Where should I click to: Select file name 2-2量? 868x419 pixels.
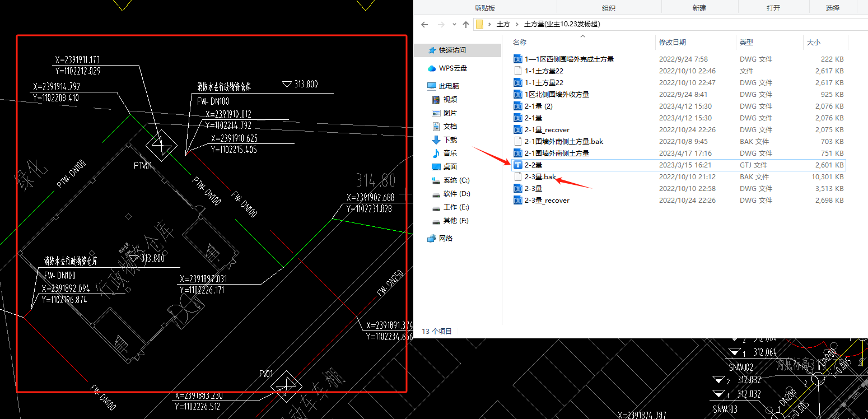[534, 165]
